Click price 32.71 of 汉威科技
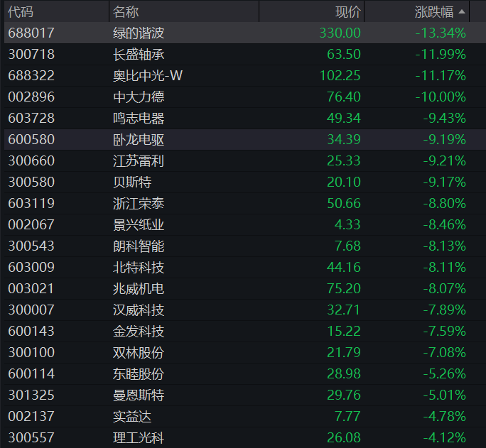The height and width of the screenshot is (448, 486). [x=344, y=310]
